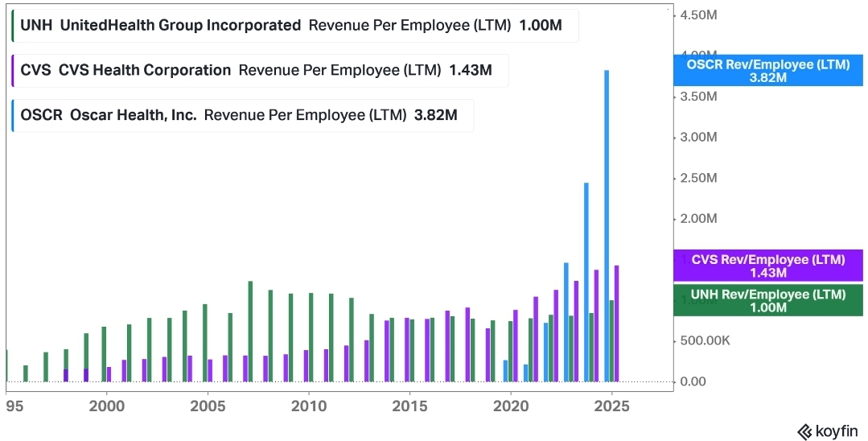
Task: Click the 2010 x-axis label
Action: 308,406
